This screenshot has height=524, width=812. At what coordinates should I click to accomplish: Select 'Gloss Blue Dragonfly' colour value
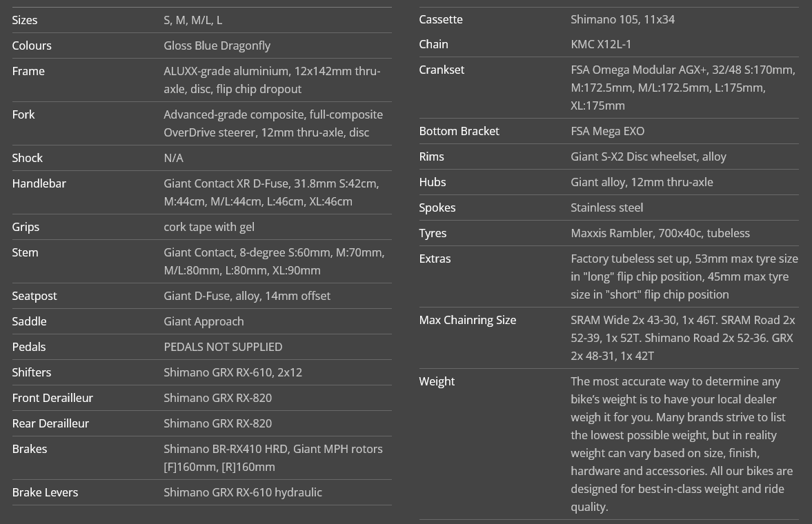[x=217, y=46]
